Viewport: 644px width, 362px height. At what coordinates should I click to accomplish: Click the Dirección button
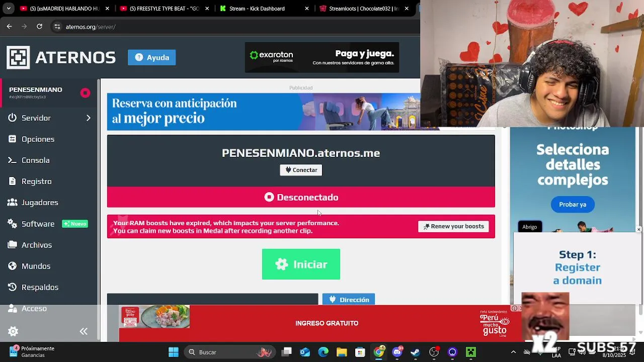349,300
